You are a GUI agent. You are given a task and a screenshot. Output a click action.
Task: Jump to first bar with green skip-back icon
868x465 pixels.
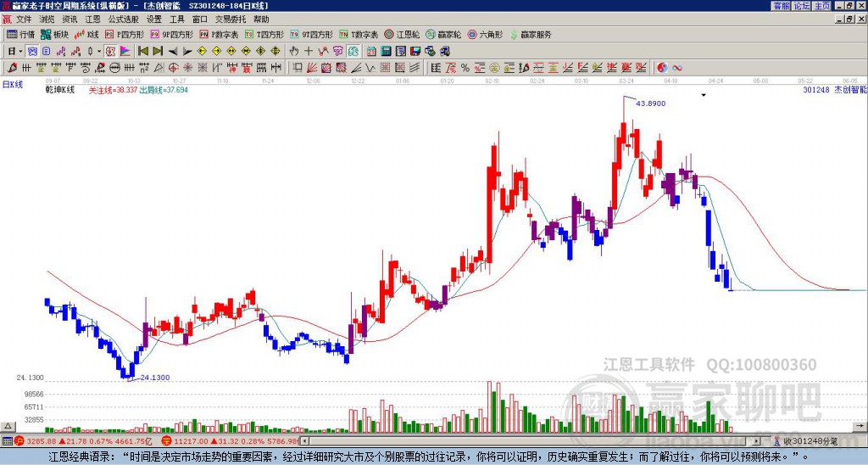coord(143,52)
